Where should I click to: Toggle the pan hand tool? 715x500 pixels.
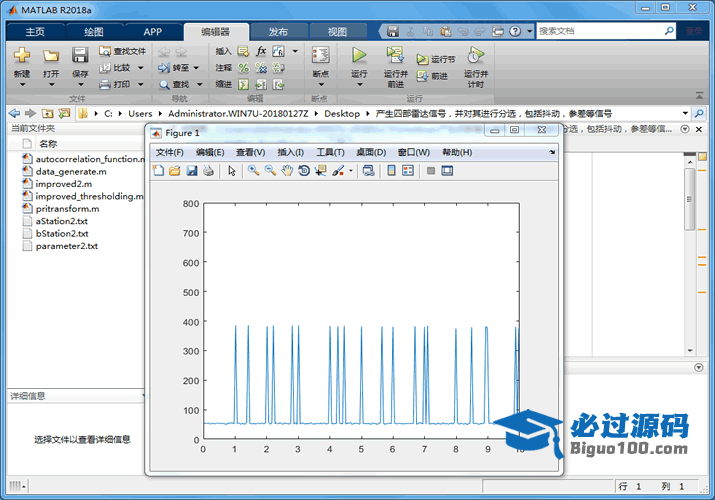[x=287, y=171]
